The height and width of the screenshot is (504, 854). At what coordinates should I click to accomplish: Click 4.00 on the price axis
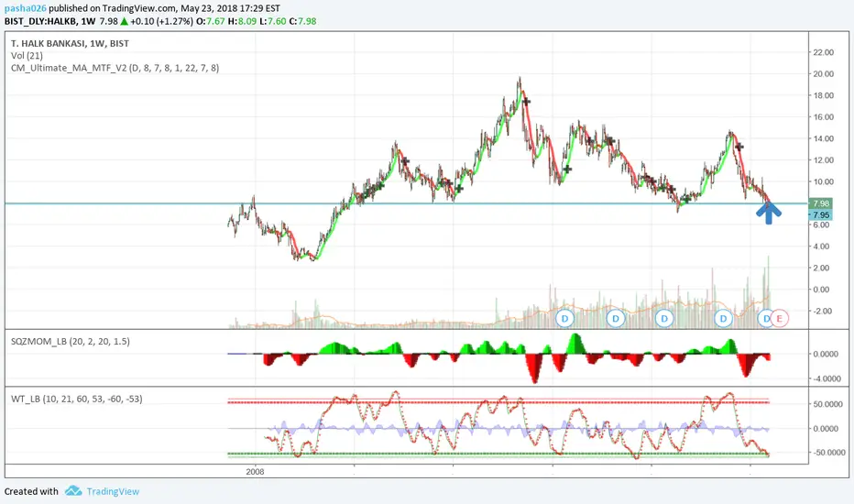[x=821, y=247]
